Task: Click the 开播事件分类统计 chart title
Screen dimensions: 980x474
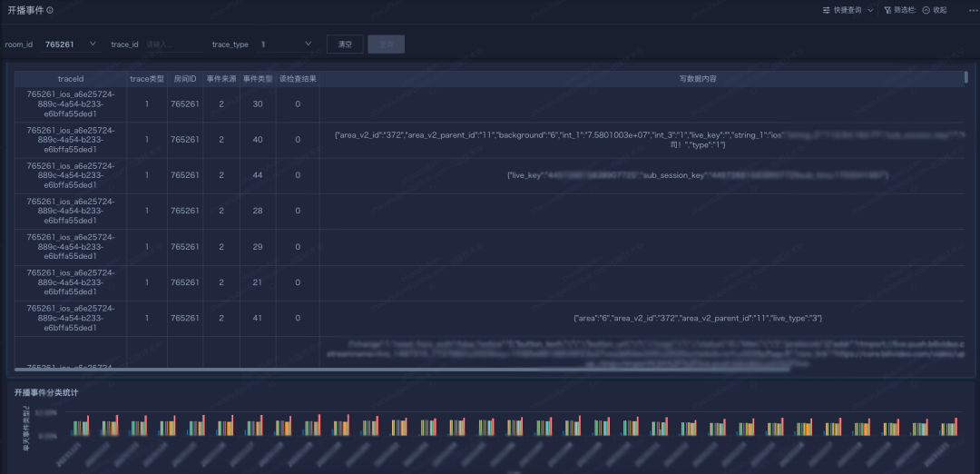Action: point(46,392)
